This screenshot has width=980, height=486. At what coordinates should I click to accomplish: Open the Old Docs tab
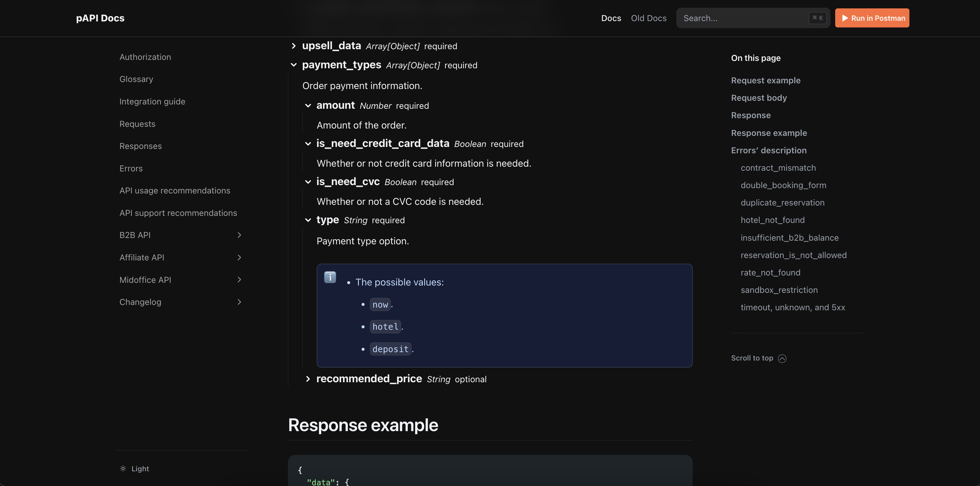point(648,18)
